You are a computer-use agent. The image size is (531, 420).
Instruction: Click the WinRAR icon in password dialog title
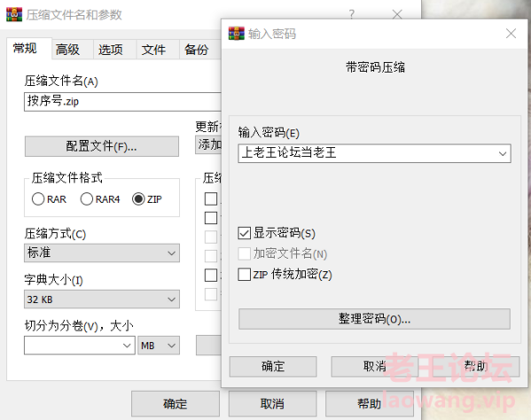236,34
